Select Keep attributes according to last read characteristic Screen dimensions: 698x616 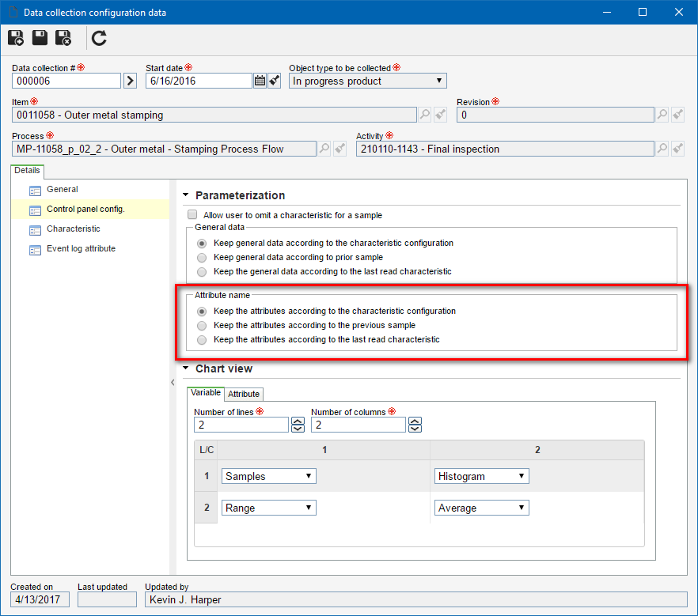point(202,340)
